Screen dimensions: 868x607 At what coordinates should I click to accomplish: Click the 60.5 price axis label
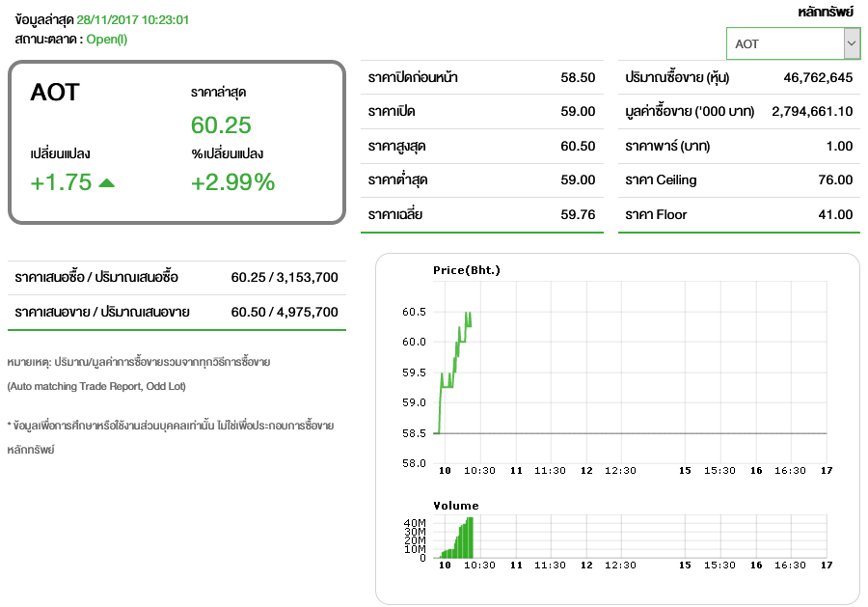point(414,312)
